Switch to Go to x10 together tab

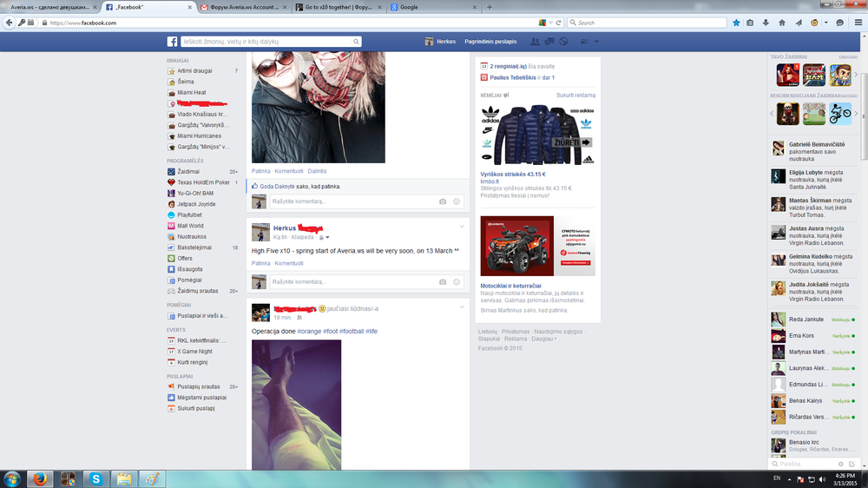(337, 6)
